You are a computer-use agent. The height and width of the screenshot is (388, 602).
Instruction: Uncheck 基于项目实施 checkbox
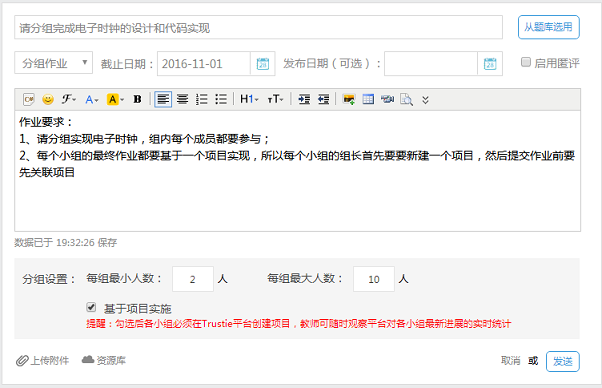coord(91,307)
